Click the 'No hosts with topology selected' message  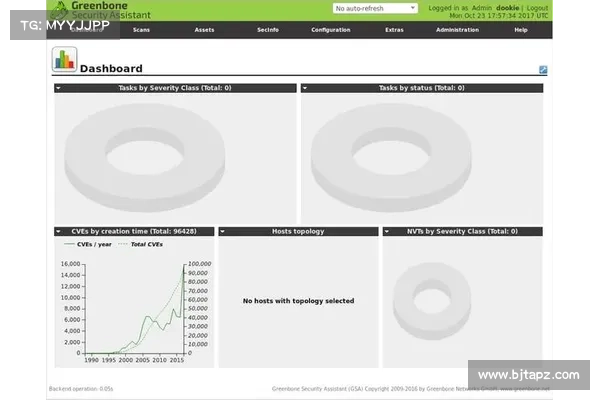(298, 301)
